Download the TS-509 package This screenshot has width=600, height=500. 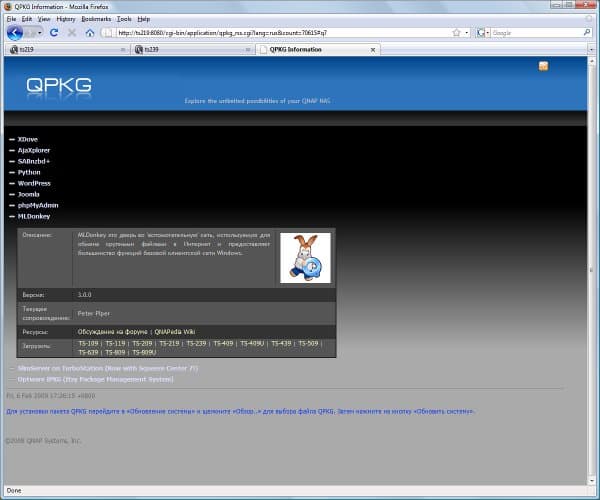[x=308, y=344]
